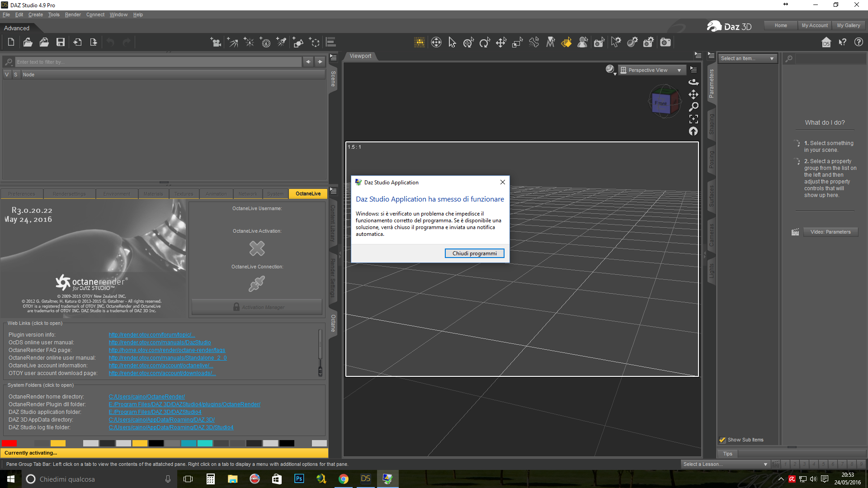Select the Translate move tool icon

coord(501,42)
